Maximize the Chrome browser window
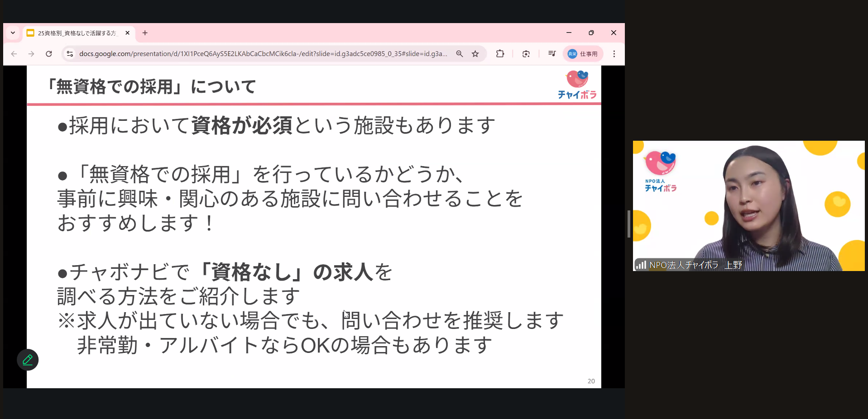This screenshot has width=868, height=419. tap(591, 33)
